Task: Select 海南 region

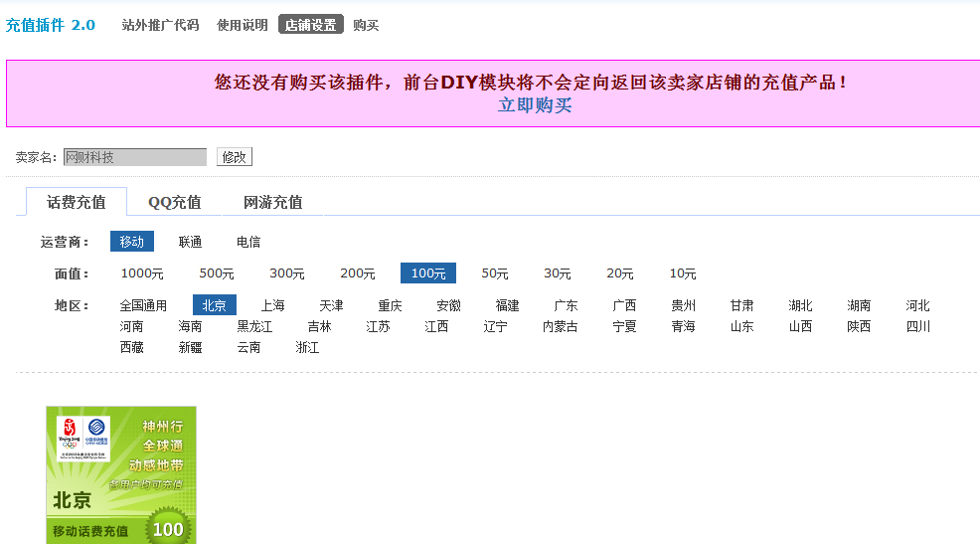Action: (x=190, y=326)
